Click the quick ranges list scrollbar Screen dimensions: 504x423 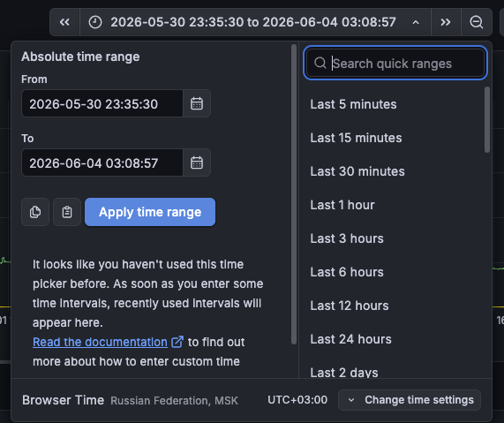tap(487, 120)
